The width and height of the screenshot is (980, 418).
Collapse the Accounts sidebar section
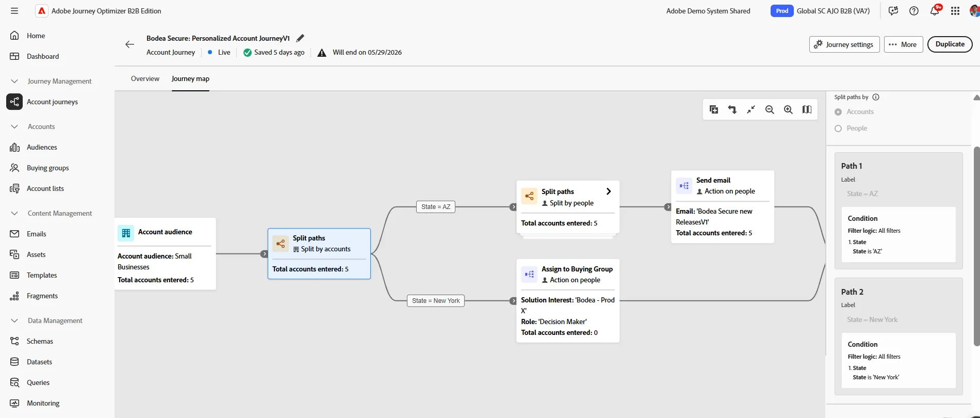14,126
